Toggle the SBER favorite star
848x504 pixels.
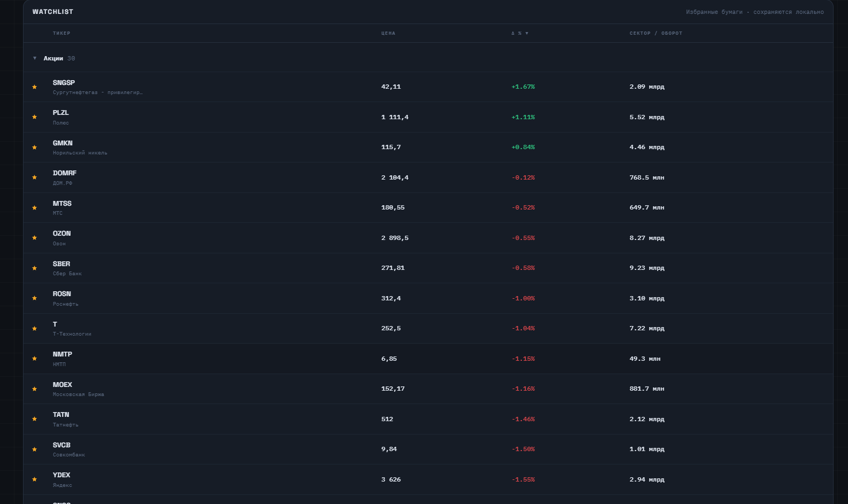(35, 268)
